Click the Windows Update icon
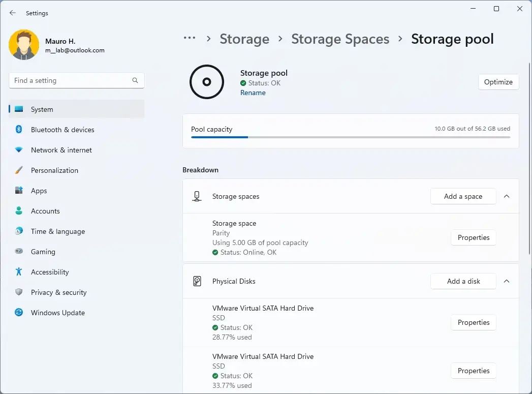 click(19, 313)
